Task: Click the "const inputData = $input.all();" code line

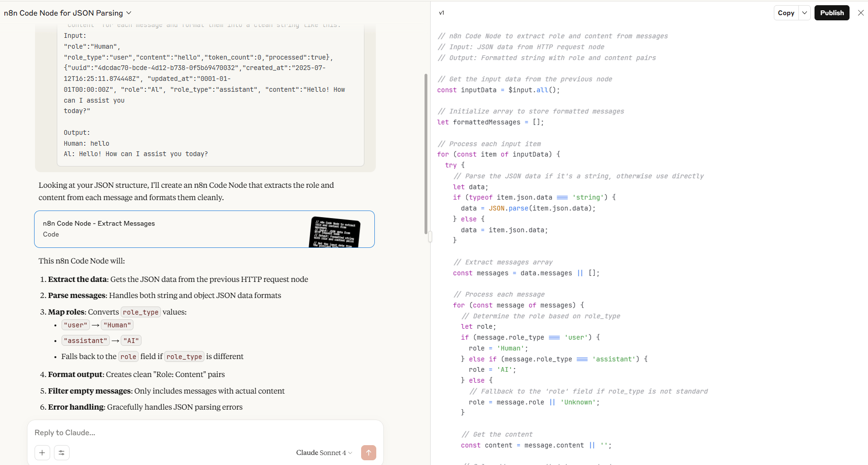Action: [498, 90]
